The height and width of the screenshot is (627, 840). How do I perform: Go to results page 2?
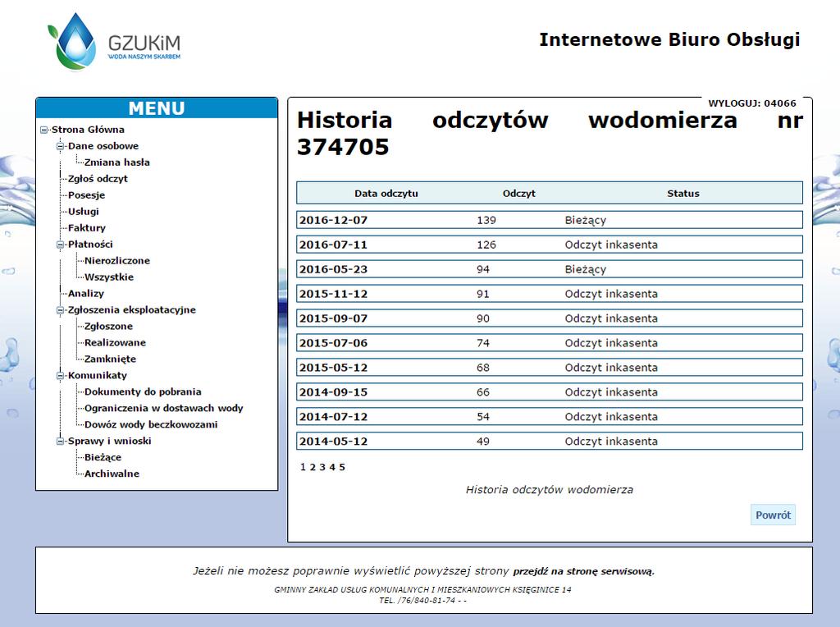[313, 467]
